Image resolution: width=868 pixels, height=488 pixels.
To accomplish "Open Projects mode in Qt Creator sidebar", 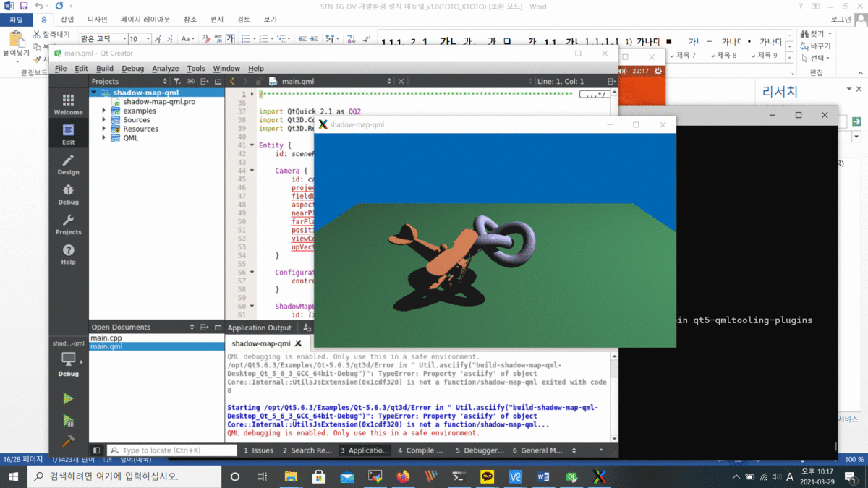I will coord(68,224).
